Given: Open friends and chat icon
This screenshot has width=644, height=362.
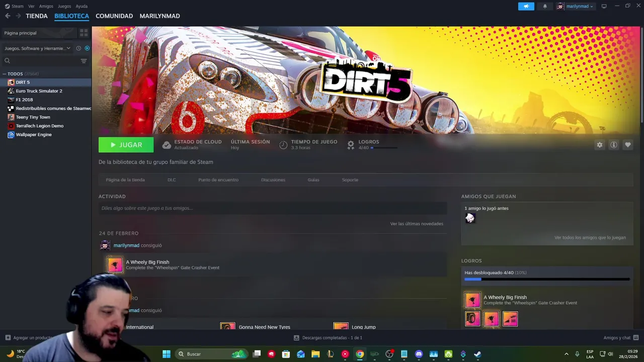Looking at the screenshot, I should [x=635, y=338].
